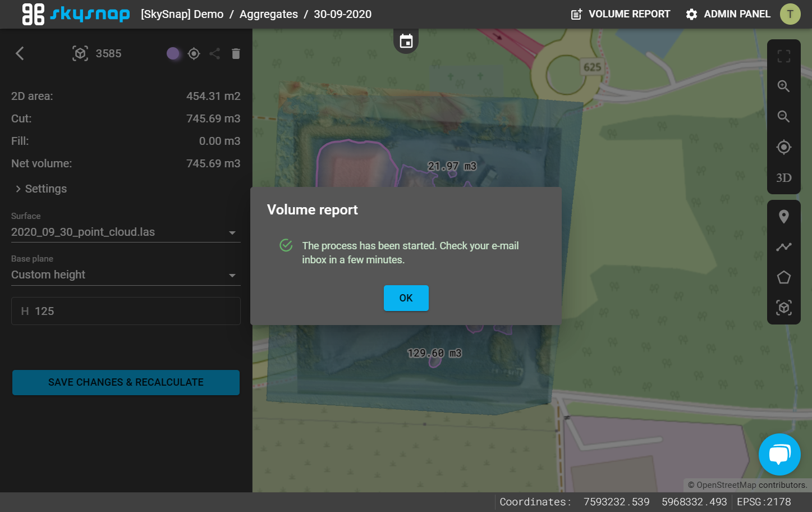Switch to the 3D view
The image size is (812, 512).
point(784,178)
